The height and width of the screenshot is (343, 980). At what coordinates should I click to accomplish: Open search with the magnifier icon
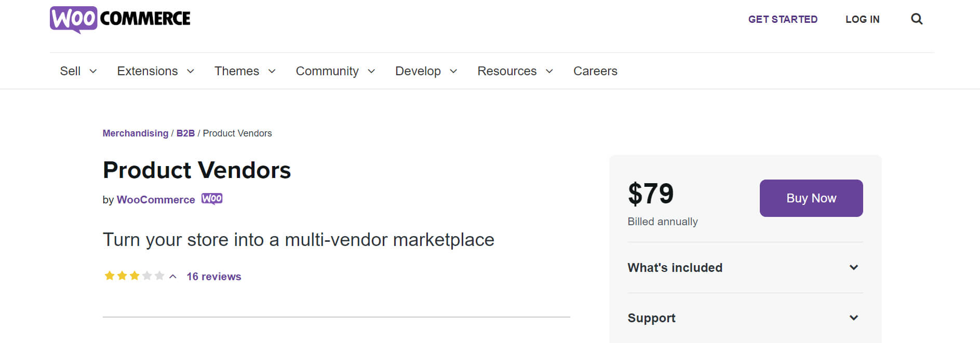coord(917,19)
